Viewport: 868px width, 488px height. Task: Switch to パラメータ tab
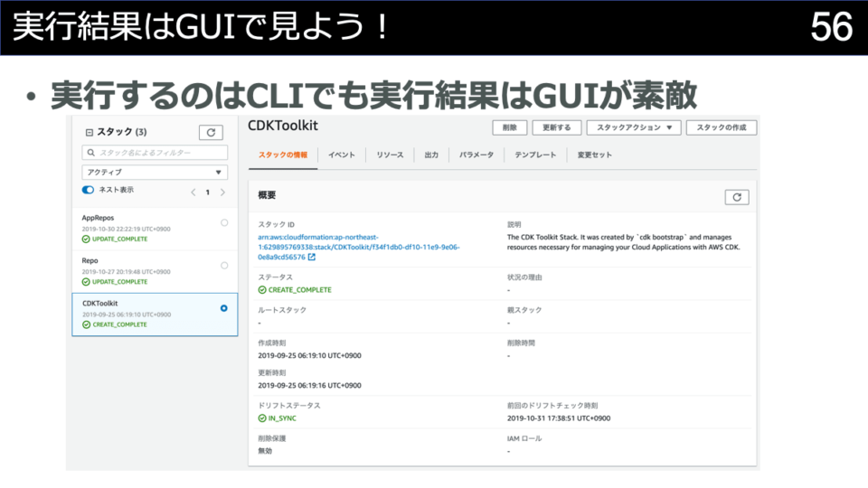coord(476,155)
